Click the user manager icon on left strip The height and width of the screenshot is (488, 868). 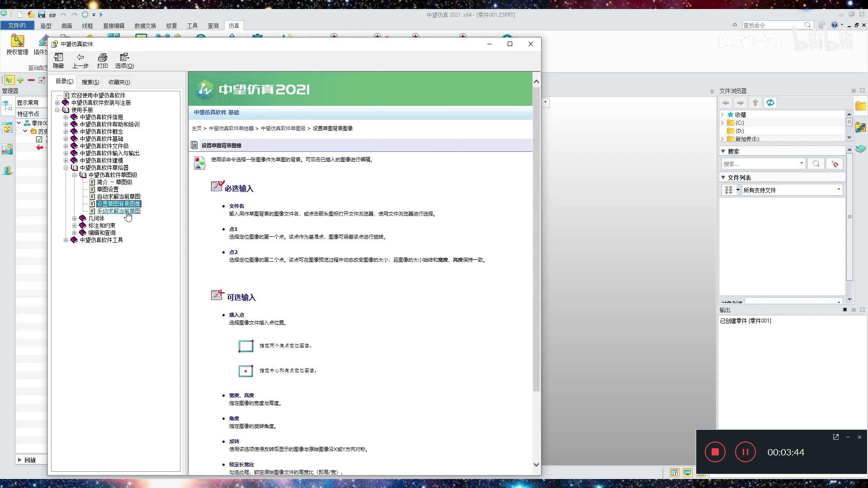click(7, 170)
